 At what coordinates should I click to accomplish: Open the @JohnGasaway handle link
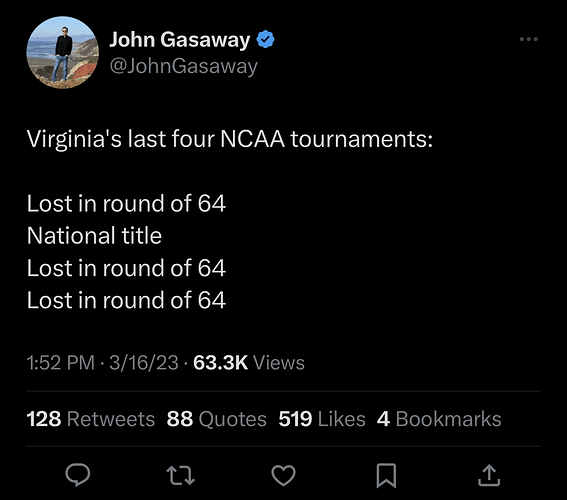[184, 66]
